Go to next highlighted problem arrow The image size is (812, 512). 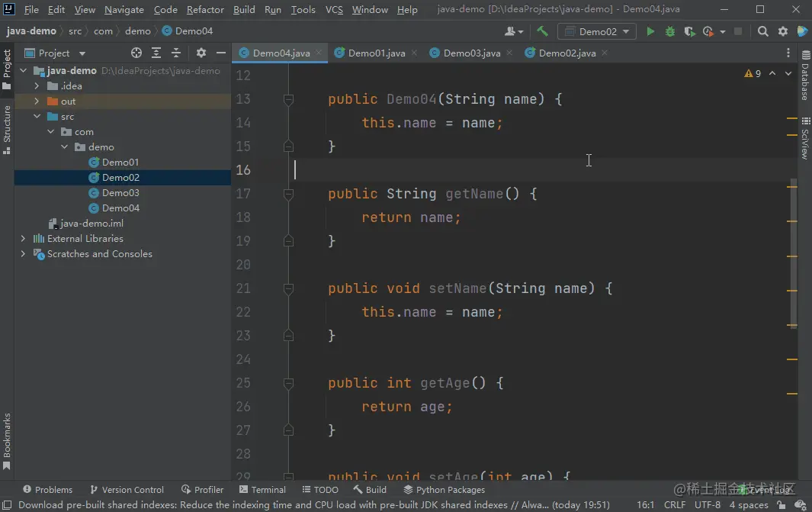click(x=788, y=73)
